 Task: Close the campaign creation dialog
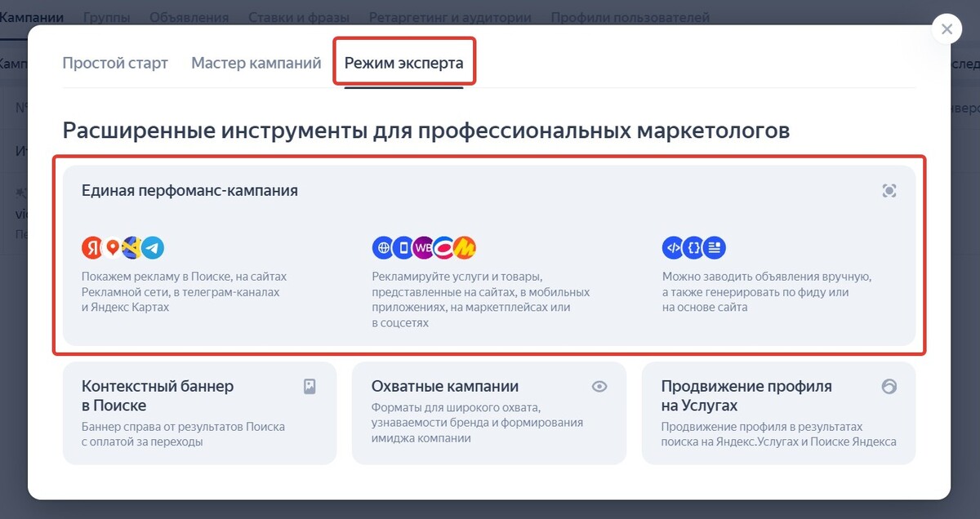(x=947, y=29)
